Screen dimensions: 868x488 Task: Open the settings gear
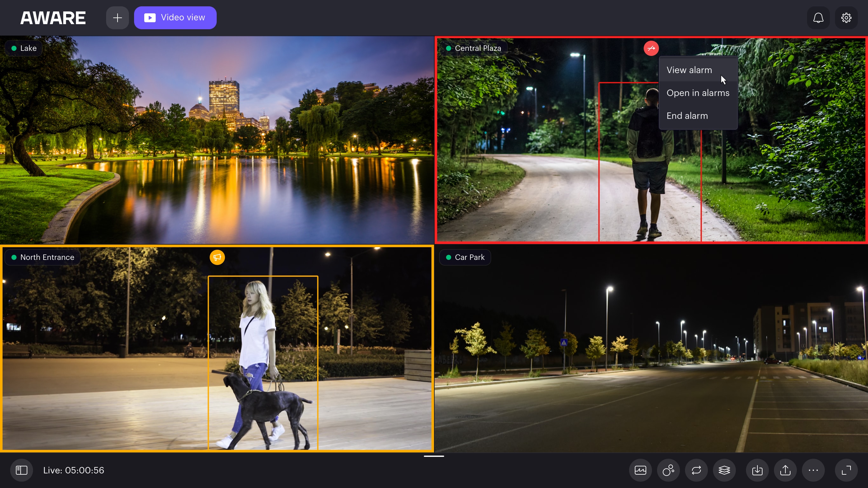click(x=846, y=17)
